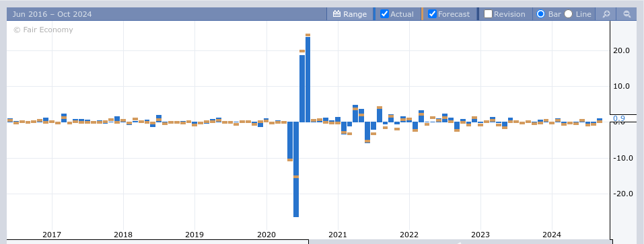Open the Range date picker

(349, 14)
